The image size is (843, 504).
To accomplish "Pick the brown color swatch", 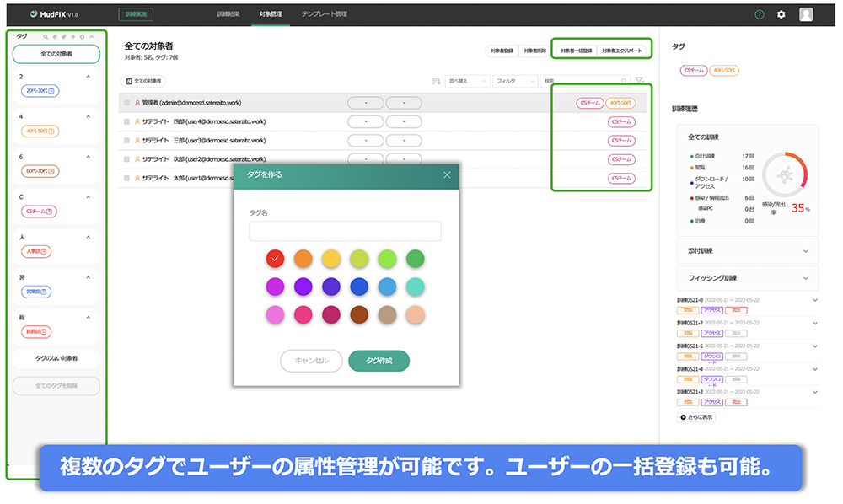I will point(358,315).
